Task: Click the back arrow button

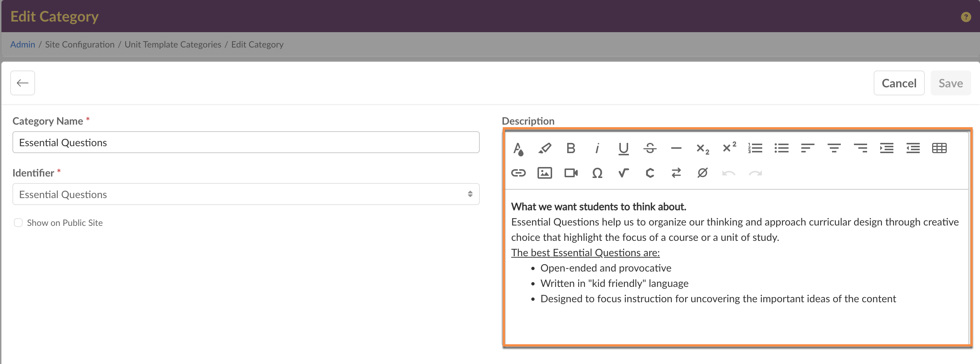Action: click(x=22, y=83)
